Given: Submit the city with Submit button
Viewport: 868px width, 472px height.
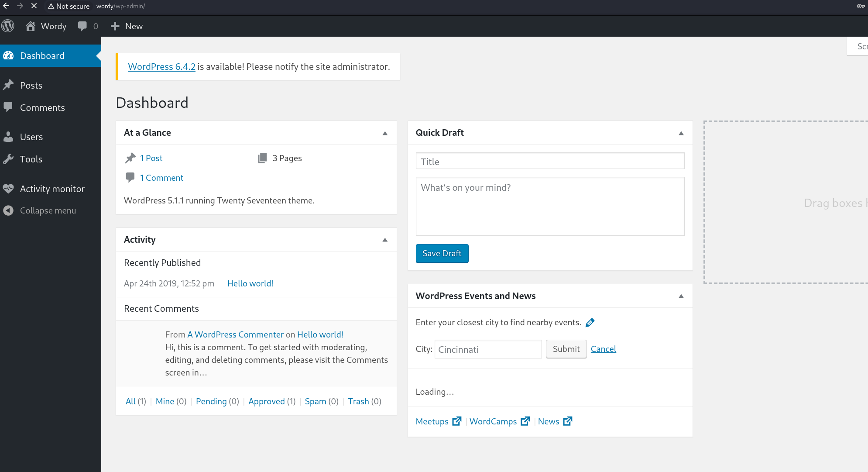Looking at the screenshot, I should click(566, 349).
